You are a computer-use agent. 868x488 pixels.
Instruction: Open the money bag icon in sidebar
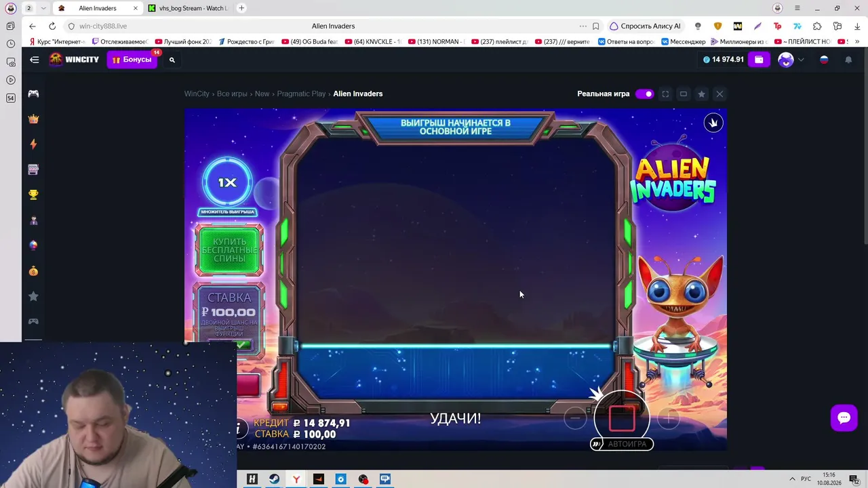[x=33, y=271]
